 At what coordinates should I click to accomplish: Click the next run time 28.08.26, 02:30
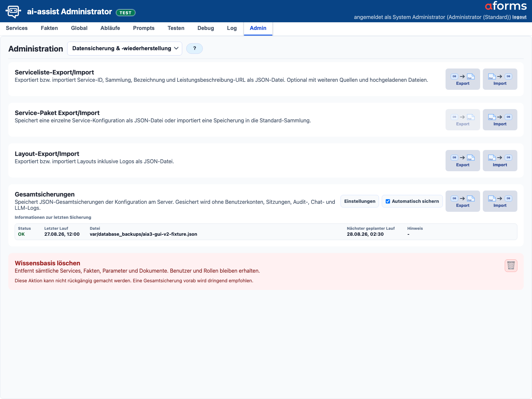(365, 234)
